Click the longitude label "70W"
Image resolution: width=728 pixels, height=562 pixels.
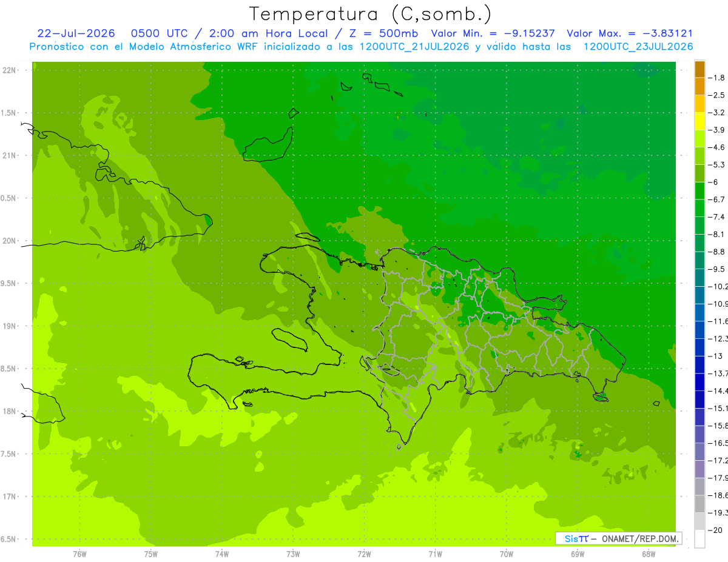click(507, 554)
